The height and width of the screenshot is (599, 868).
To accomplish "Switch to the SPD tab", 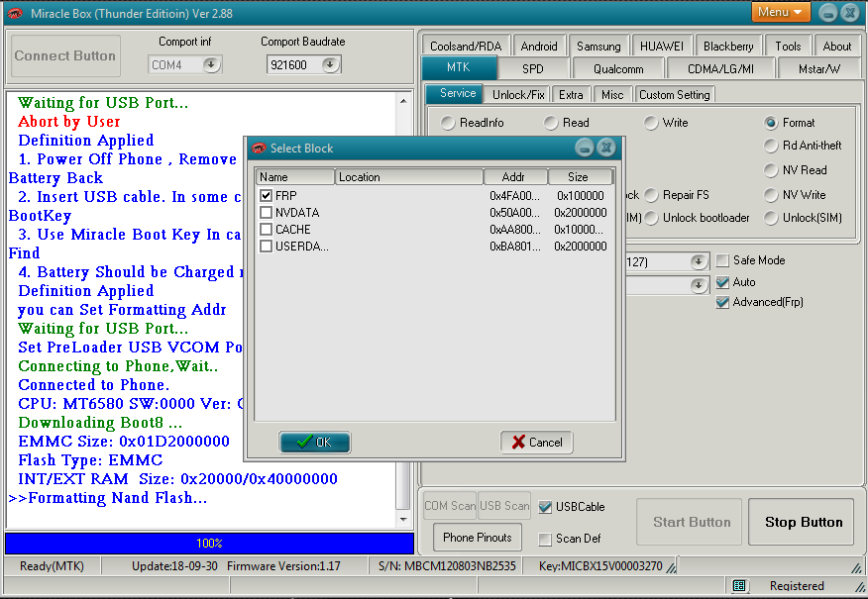I will click(x=533, y=69).
